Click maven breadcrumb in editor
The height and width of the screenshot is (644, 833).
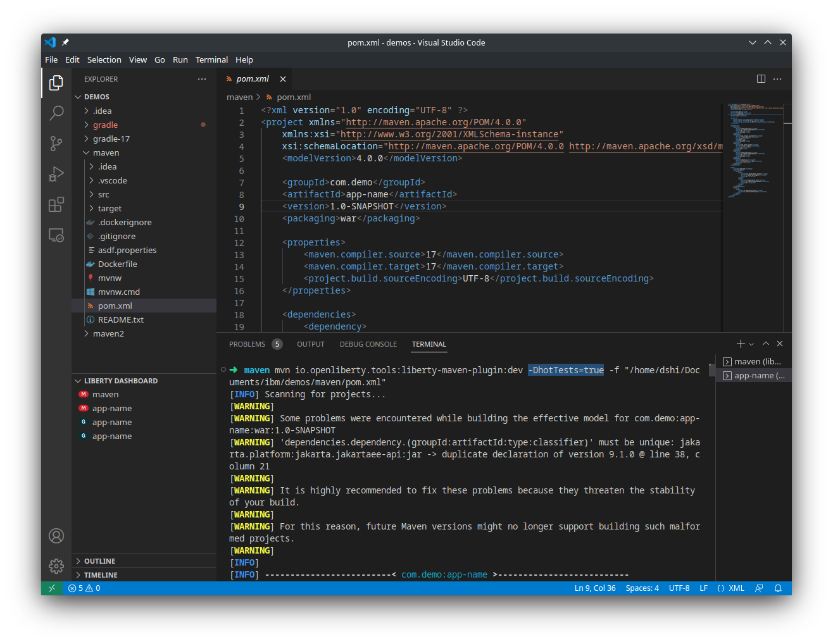239,97
